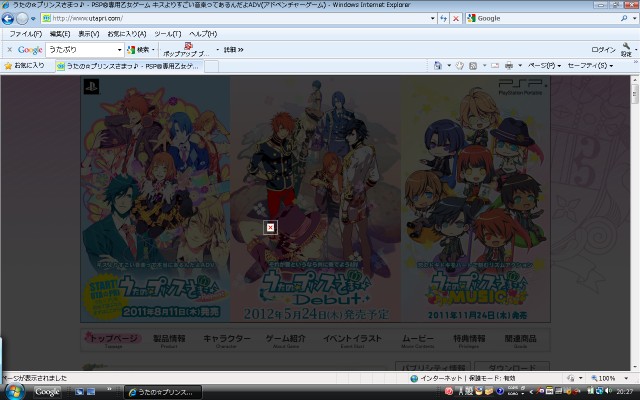Screen dimensions: 640x400
Task: Click the taskbar clock 20:27
Action: 624,391
